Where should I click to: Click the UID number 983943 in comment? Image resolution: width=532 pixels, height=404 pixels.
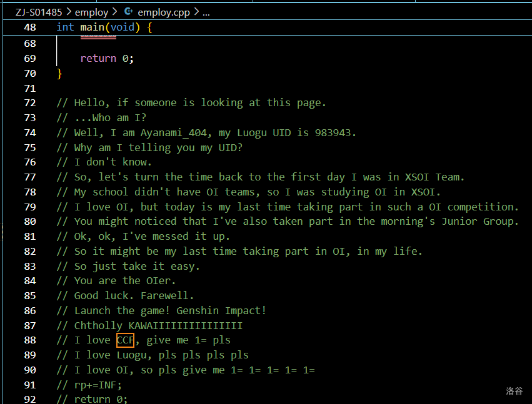(335, 132)
